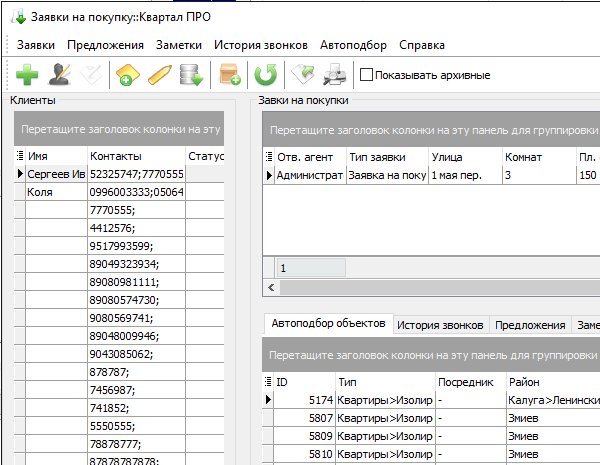600x465 pixels.
Task: Switch to 'История звонков' tab
Action: [441, 325]
